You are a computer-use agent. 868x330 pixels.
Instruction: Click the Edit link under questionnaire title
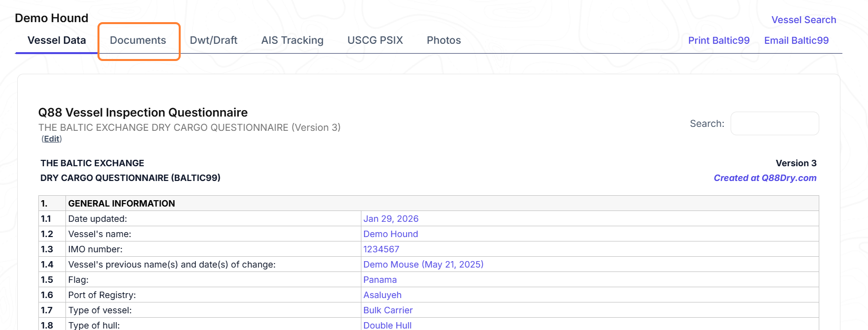click(x=52, y=139)
